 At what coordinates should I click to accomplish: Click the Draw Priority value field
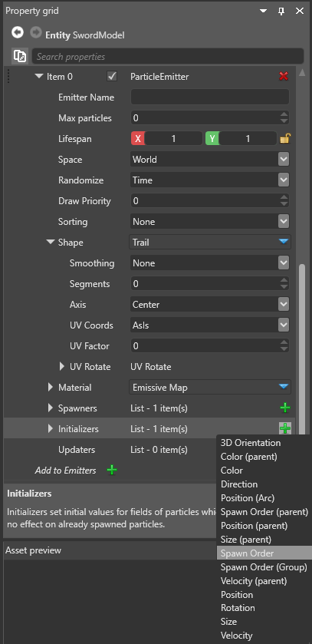205,201
